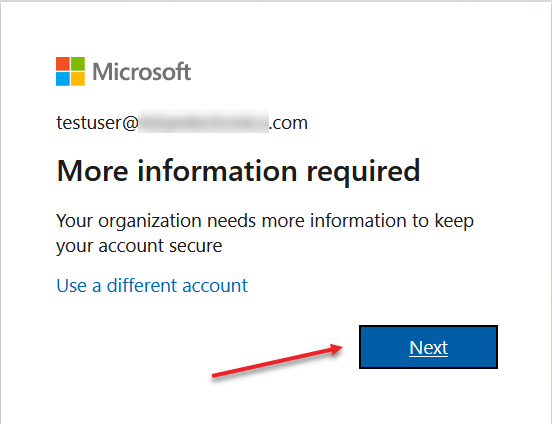552x424 pixels.
Task: Select the gray Microsoft wordmark text
Action: [x=142, y=71]
